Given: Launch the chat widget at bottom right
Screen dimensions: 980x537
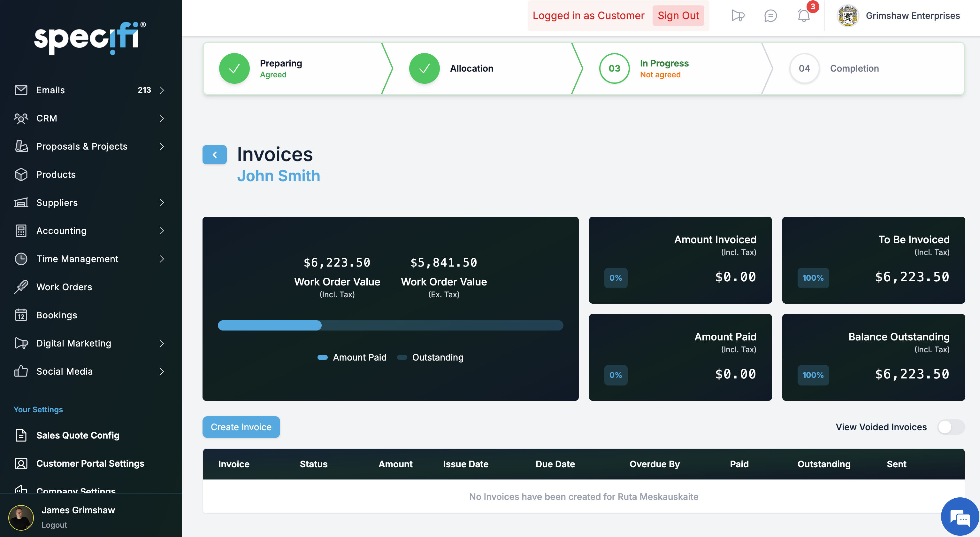Looking at the screenshot, I should (x=960, y=516).
